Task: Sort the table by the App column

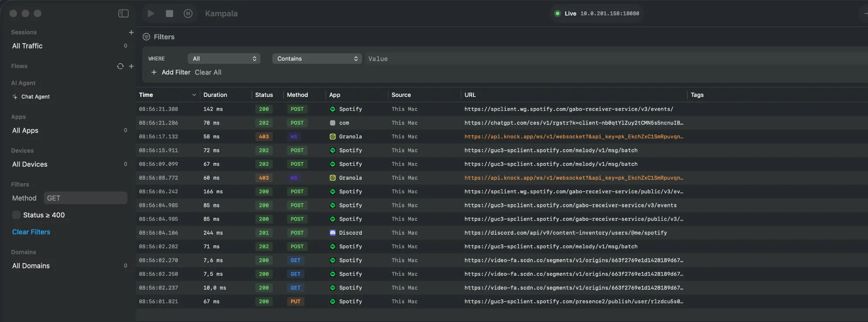Action: [335, 95]
